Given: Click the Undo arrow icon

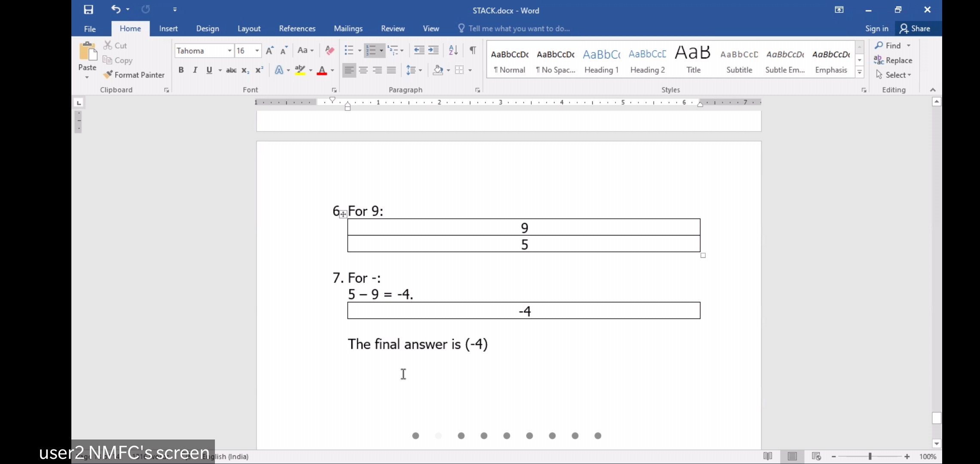Looking at the screenshot, I should pyautogui.click(x=116, y=9).
